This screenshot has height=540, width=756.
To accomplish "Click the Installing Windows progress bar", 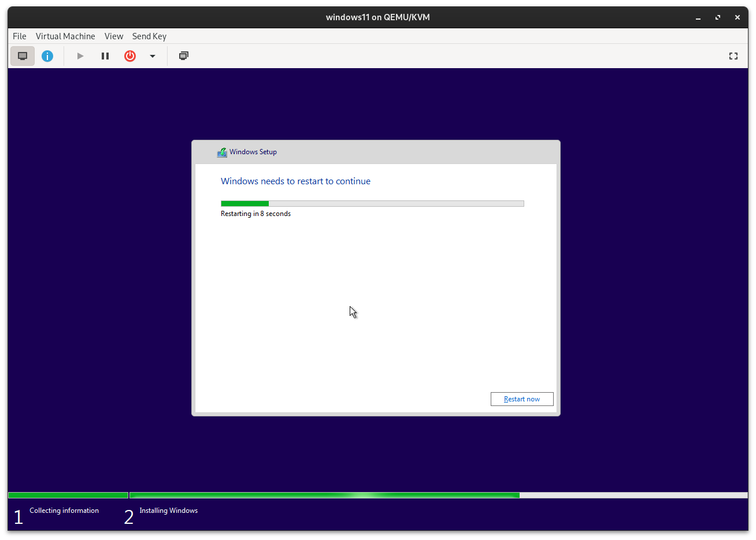I will click(439, 495).
